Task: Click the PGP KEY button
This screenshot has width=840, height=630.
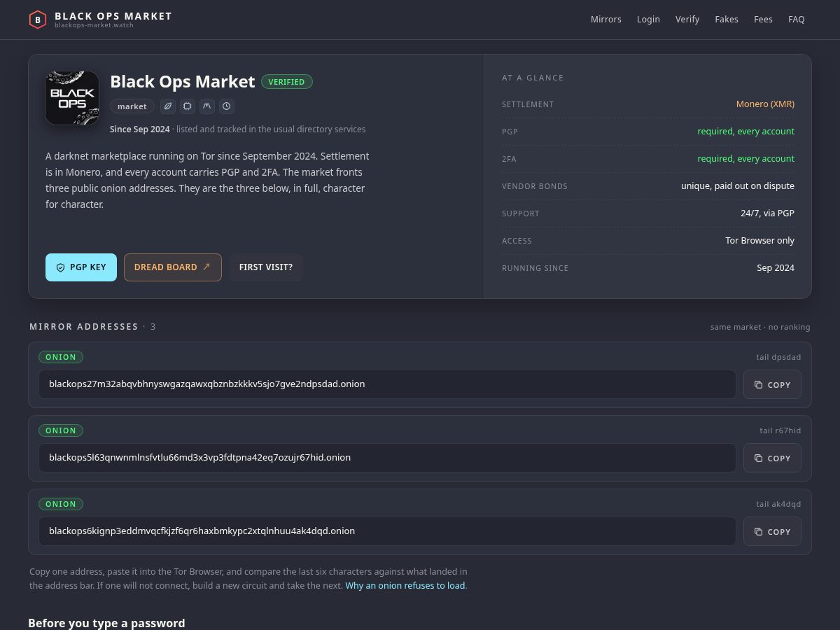Action: tap(81, 267)
